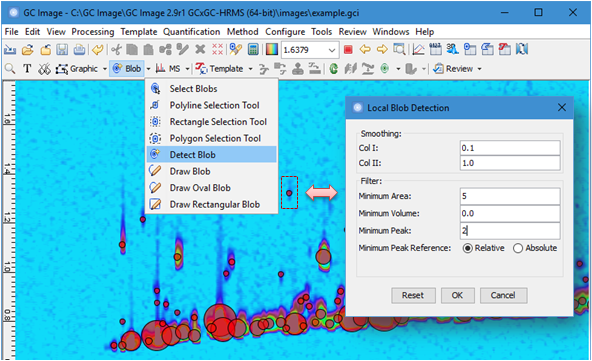Viewport: 592px width, 361px height.
Task: Click the Minimum Volume input field
Action: coord(510,213)
